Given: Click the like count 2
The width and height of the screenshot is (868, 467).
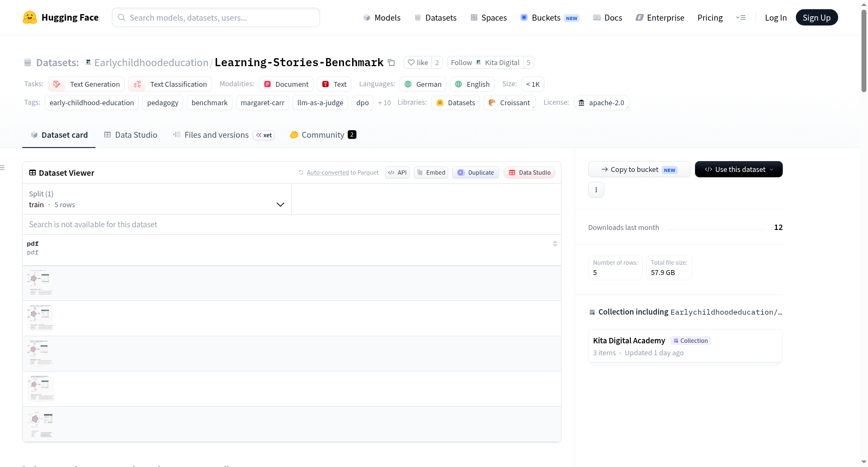Looking at the screenshot, I should click(x=437, y=62).
